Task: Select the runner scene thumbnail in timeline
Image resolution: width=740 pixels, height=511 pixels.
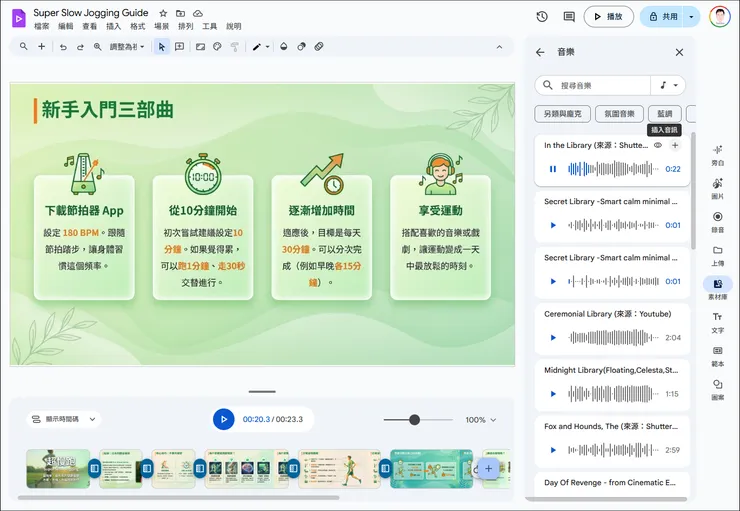Action: 339,469
